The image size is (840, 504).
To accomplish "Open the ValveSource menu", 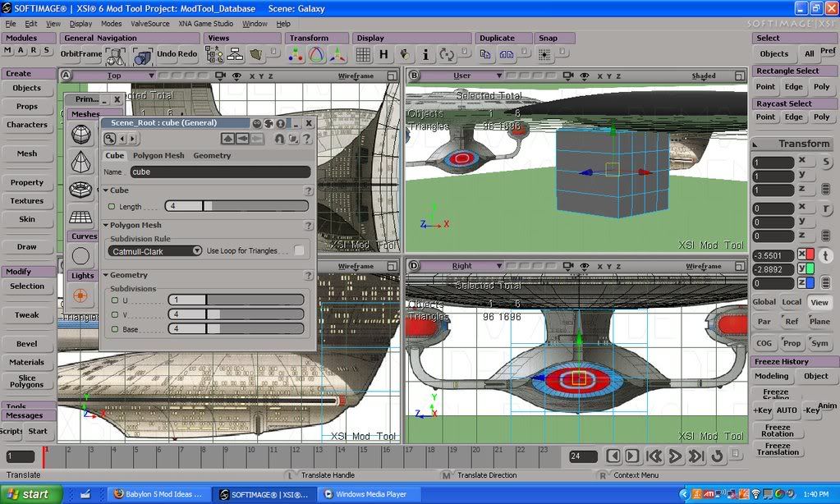I will pos(150,24).
